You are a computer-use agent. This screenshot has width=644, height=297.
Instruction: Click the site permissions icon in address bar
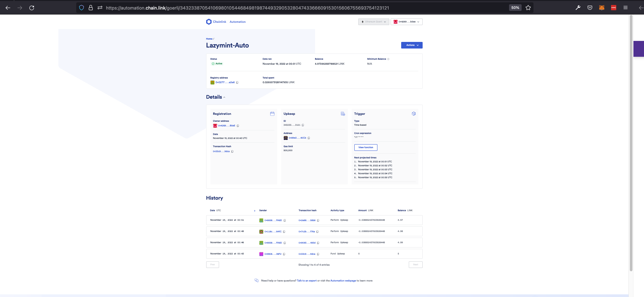tap(100, 8)
